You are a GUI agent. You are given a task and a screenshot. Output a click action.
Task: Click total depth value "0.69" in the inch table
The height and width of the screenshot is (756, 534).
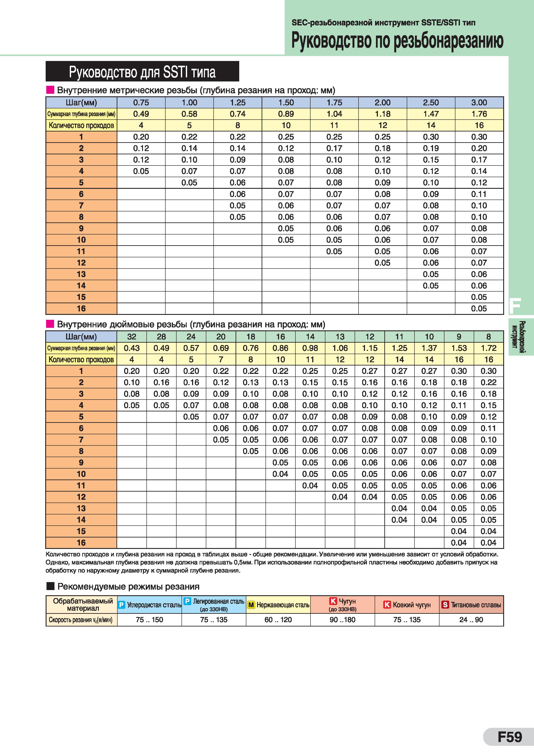point(221,348)
